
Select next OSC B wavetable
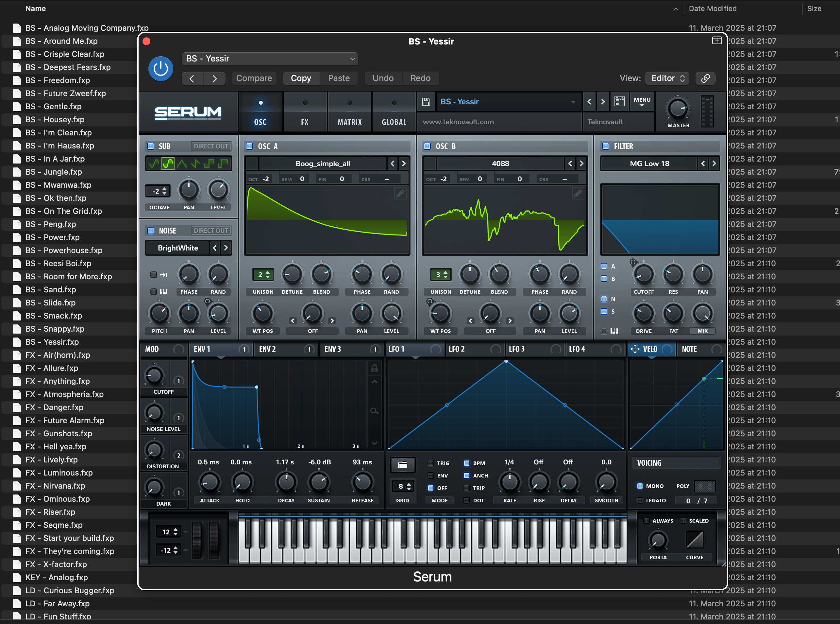pos(581,164)
